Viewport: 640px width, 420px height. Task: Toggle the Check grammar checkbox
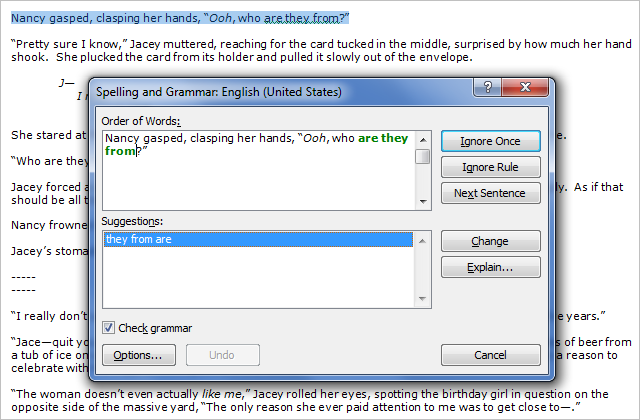click(109, 328)
